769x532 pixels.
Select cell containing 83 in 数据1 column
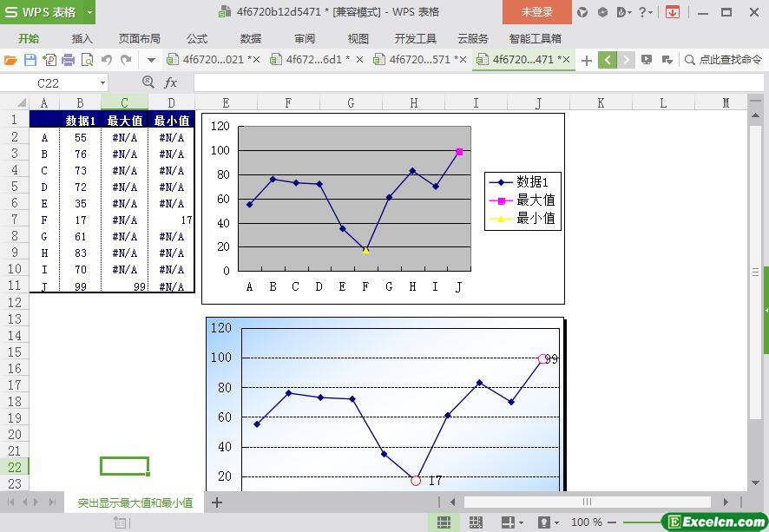pyautogui.click(x=81, y=253)
